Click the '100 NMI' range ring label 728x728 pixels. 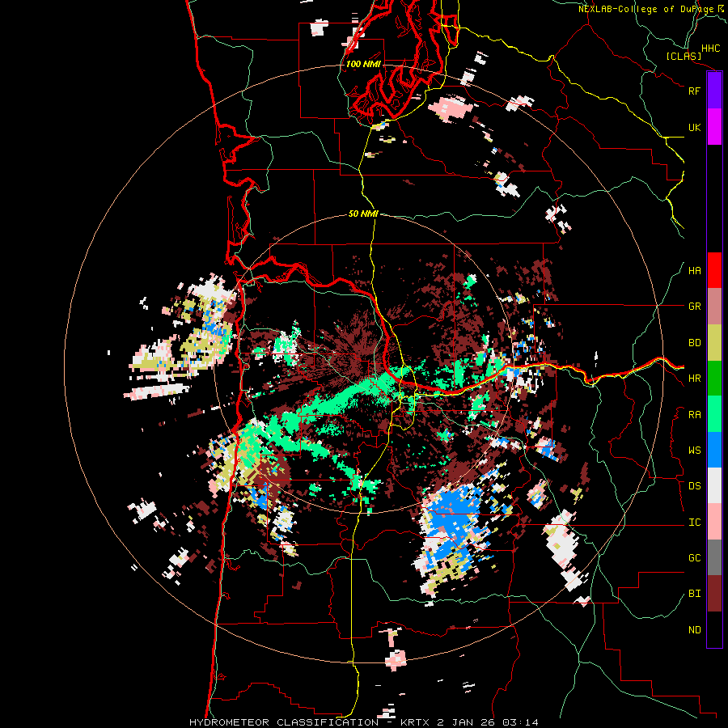363,64
